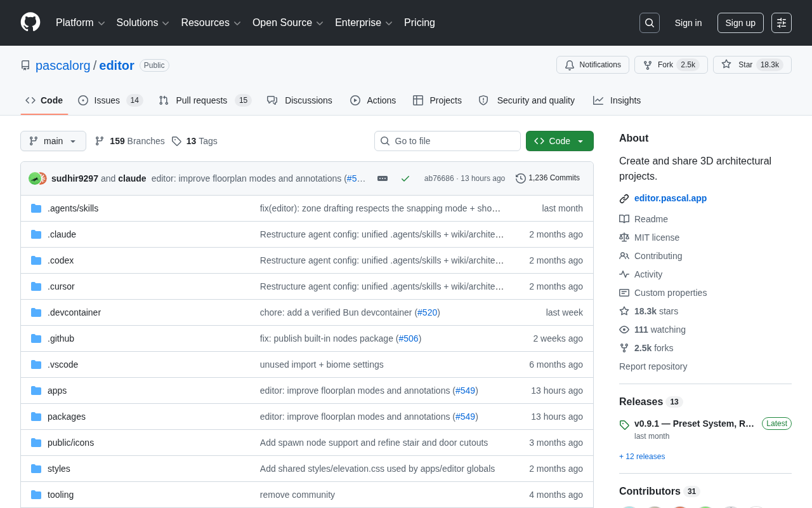
Task: Expand the commit message ellipsis button
Action: pos(383,178)
